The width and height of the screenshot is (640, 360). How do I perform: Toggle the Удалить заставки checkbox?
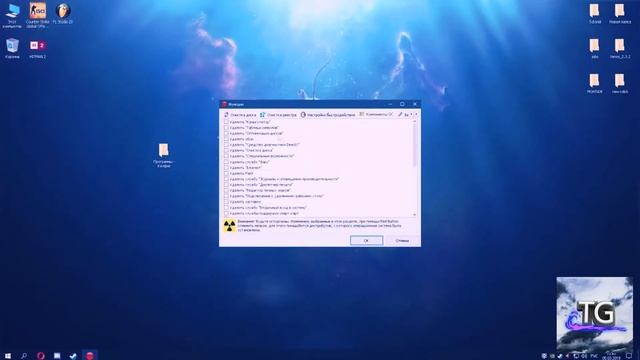click(226, 202)
